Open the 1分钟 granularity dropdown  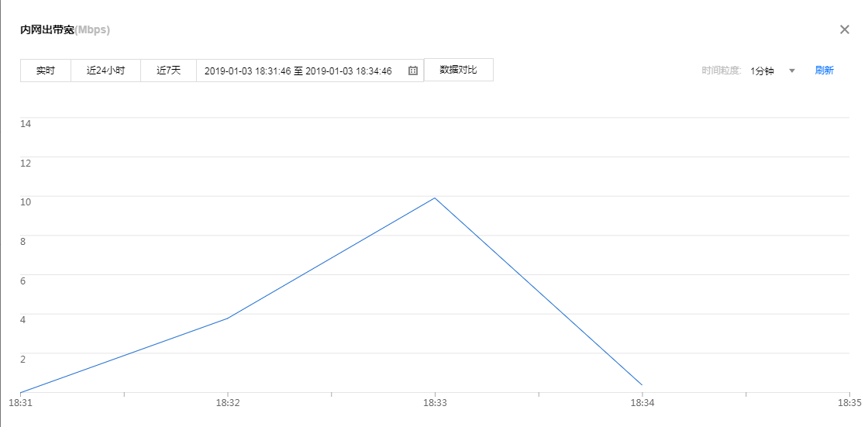(x=763, y=71)
